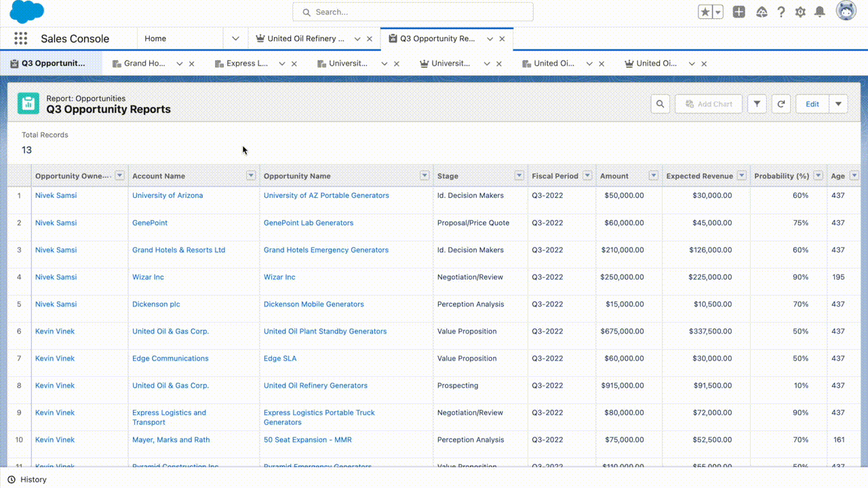Screen dimensions: 868x488
Task: Open the Trailhead guidance icon
Action: 762,12
